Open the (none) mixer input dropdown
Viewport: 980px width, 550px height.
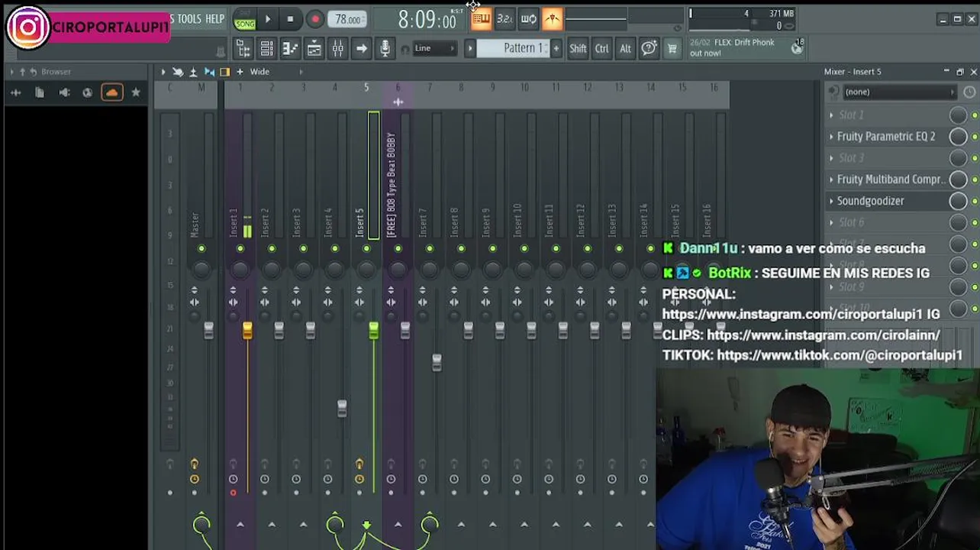click(x=899, y=92)
